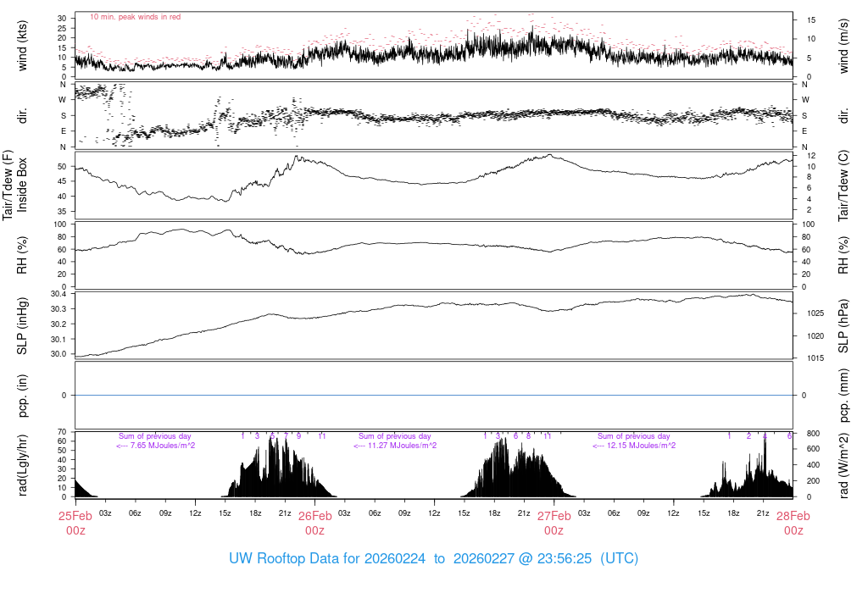Click the '800' W/m^2 axis tick value
868x593 pixels.
(x=813, y=434)
